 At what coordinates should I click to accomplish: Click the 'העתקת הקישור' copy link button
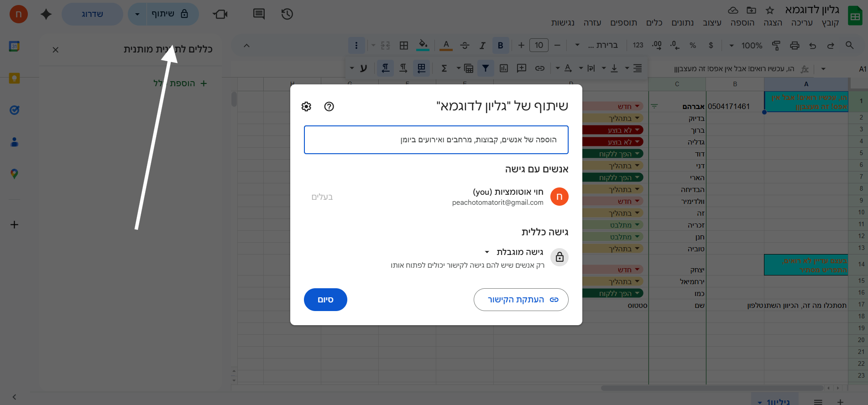(x=521, y=300)
